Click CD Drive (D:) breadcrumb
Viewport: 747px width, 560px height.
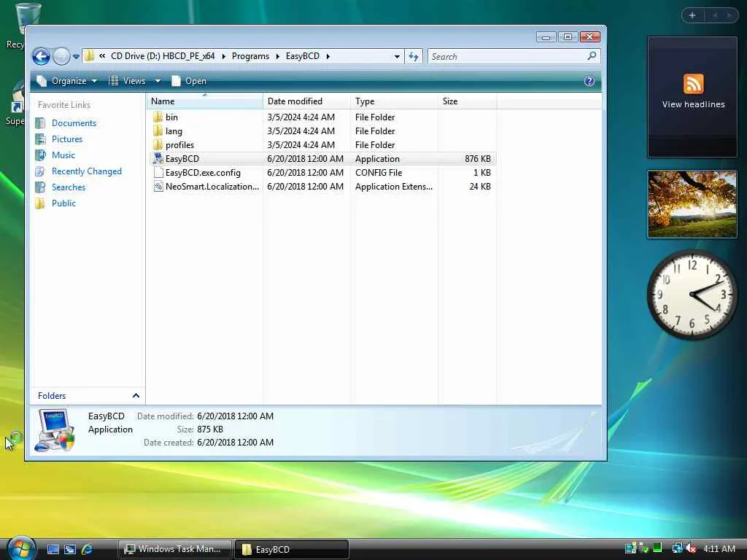pos(163,56)
